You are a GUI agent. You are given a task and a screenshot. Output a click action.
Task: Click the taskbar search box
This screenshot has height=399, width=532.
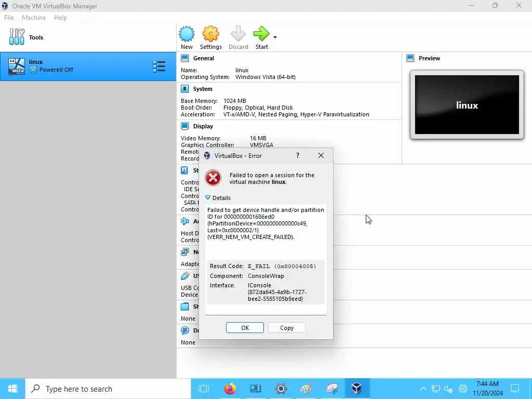108,389
